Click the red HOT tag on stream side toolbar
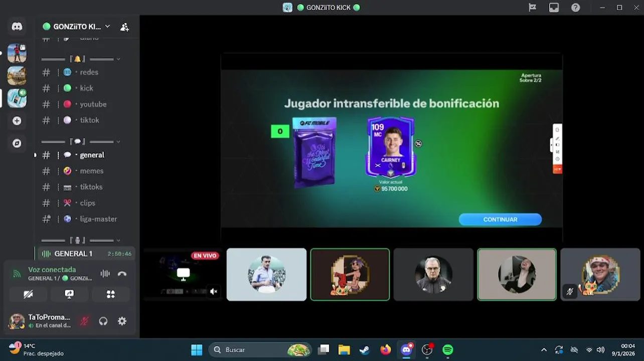This screenshot has height=361, width=644. 557,169
